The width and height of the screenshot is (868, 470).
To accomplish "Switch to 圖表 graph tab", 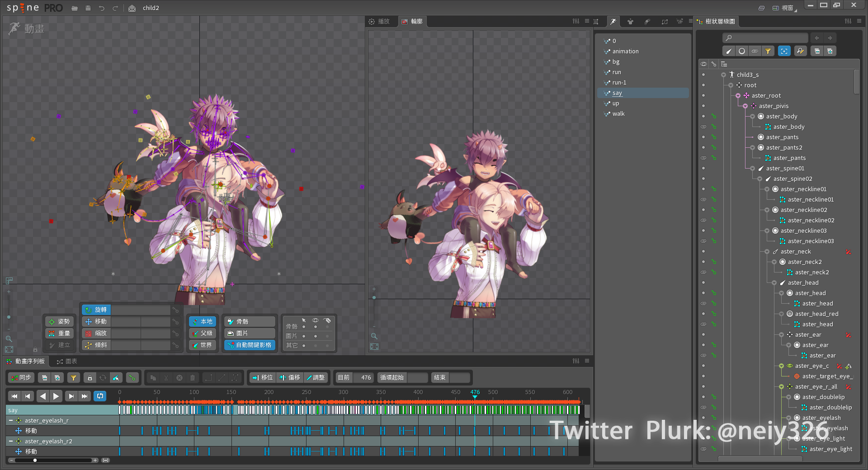I will [x=67, y=362].
